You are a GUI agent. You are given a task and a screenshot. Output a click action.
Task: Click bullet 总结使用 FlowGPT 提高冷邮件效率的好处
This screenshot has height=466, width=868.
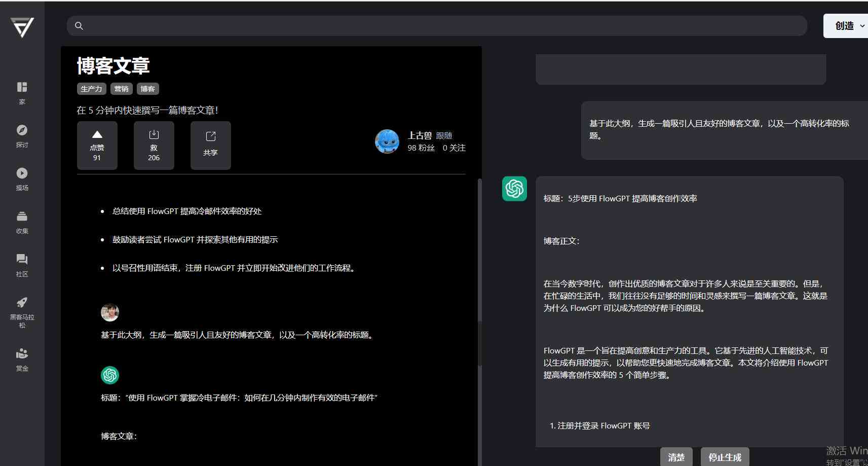pyautogui.click(x=187, y=211)
